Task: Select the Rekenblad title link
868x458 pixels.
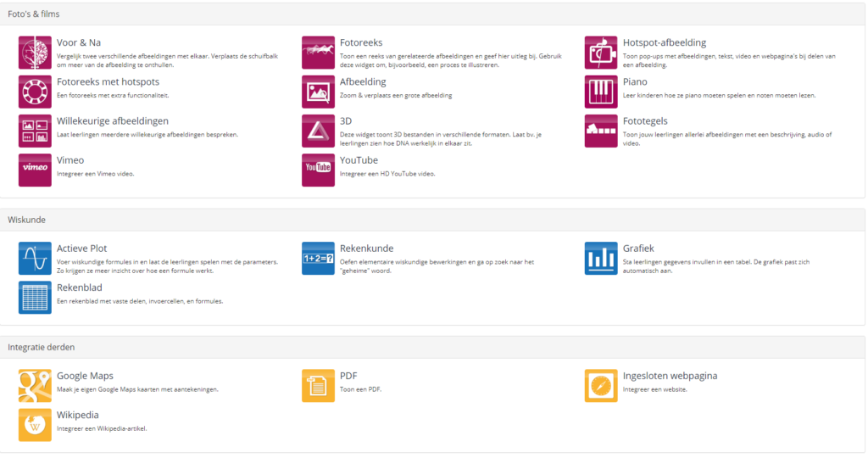Action: click(81, 288)
